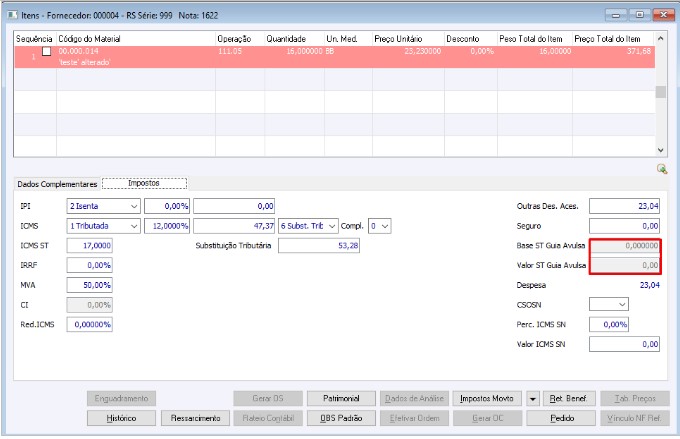
Task: Open the ICMS '1 Tributada' dropdown
Action: (x=134, y=226)
